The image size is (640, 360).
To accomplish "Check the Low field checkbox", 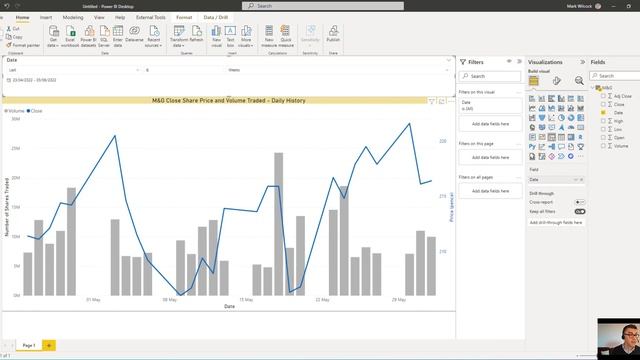I will click(x=603, y=129).
